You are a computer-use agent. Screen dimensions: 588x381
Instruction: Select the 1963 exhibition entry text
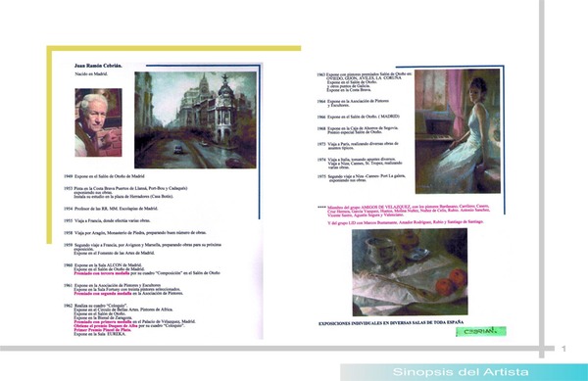(x=364, y=82)
